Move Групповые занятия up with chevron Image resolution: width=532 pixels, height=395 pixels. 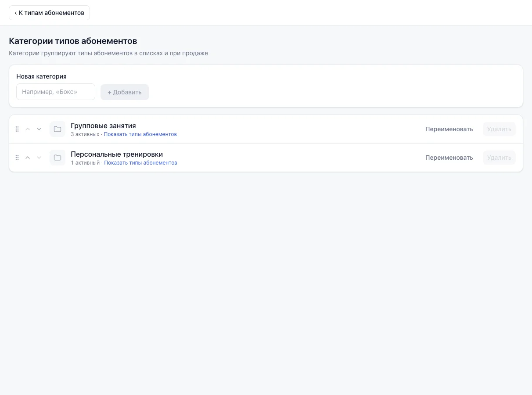(x=28, y=129)
